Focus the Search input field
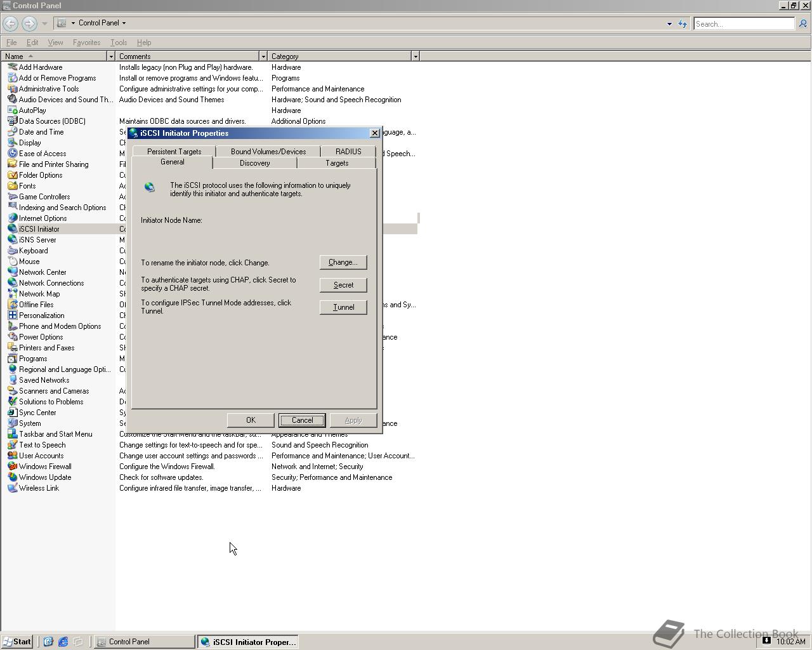Image resolution: width=812 pixels, height=650 pixels. click(x=743, y=24)
